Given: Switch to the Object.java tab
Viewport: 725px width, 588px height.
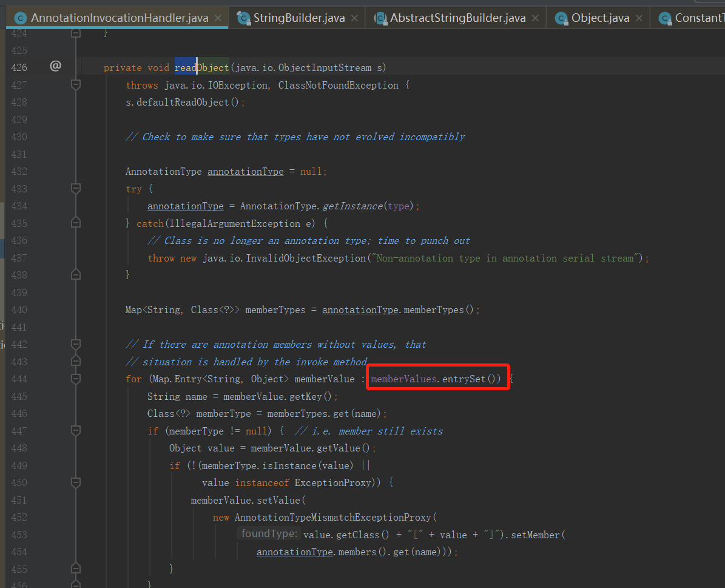Looking at the screenshot, I should (600, 18).
